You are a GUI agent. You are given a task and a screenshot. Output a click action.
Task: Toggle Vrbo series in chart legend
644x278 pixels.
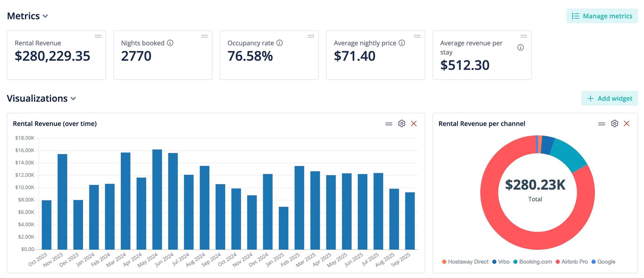(x=501, y=262)
